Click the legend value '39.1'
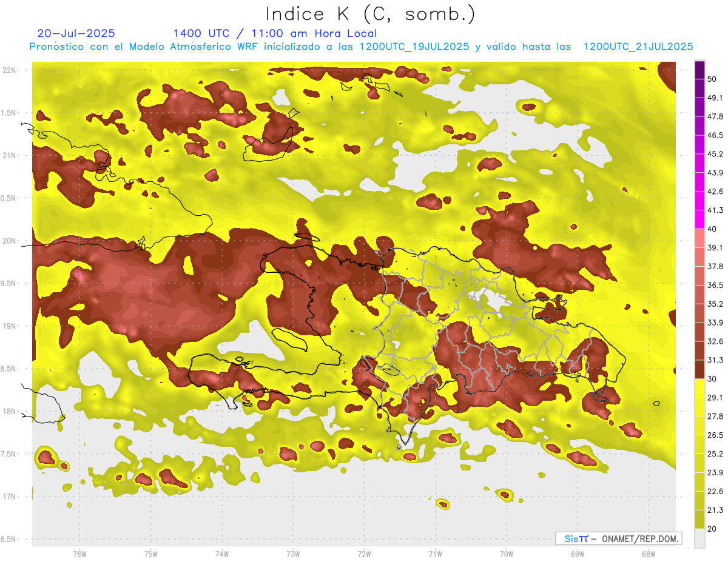 (x=715, y=248)
